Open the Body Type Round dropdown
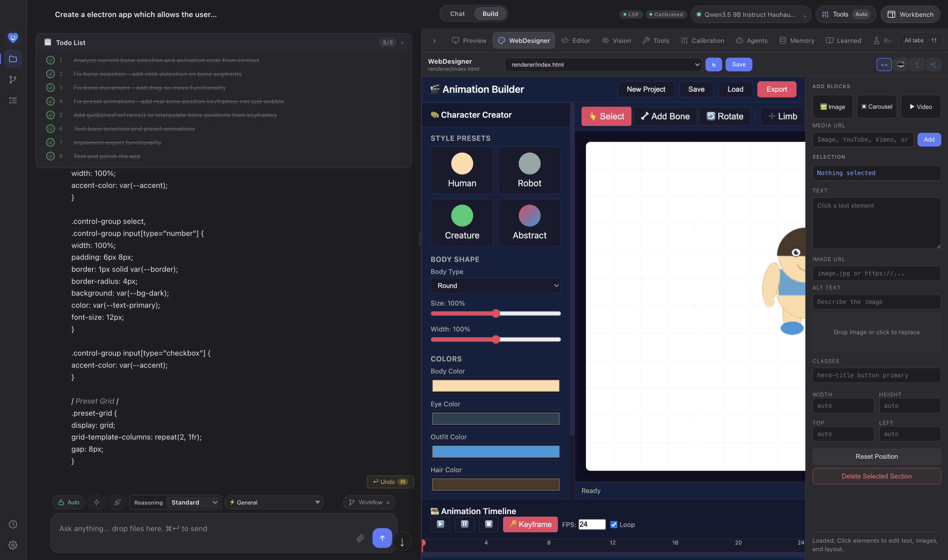The image size is (948, 560). point(496,286)
